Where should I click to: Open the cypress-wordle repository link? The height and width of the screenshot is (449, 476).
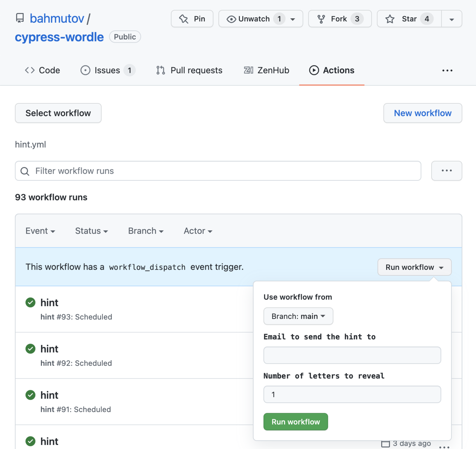59,37
